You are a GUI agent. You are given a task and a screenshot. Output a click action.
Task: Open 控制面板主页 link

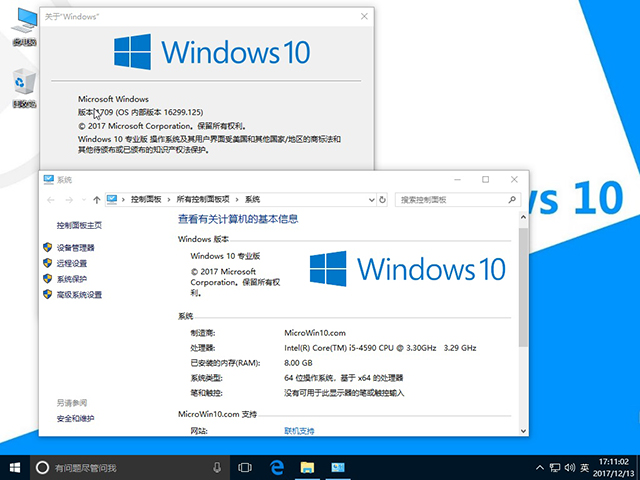79,225
